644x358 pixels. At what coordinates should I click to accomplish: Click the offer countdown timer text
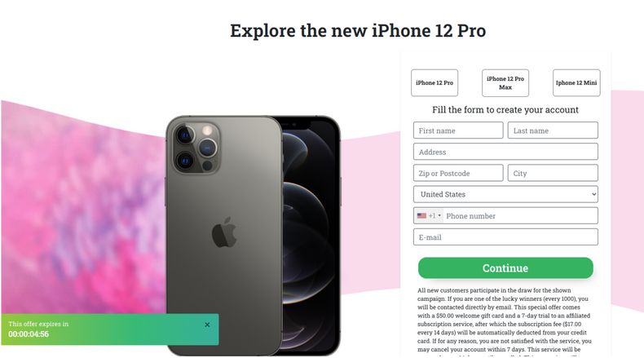tap(29, 334)
